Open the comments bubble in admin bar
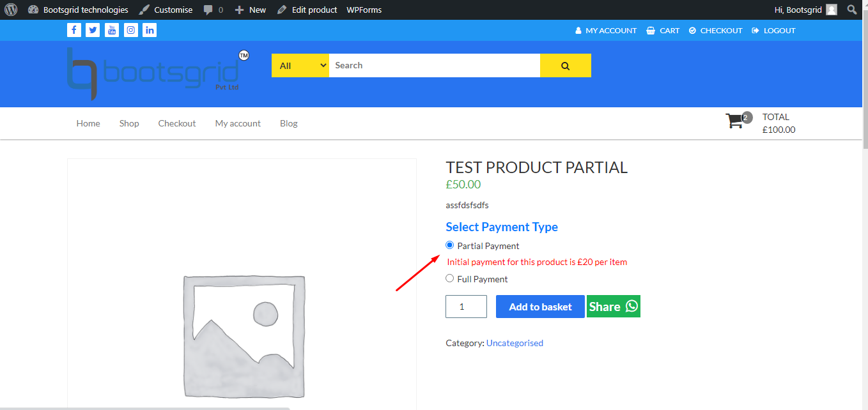 [213, 10]
